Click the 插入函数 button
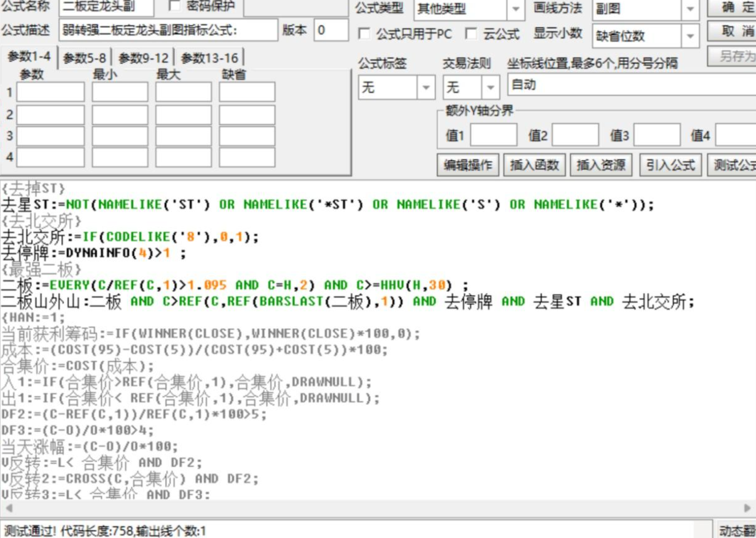This screenshot has height=538, width=756. coord(534,165)
